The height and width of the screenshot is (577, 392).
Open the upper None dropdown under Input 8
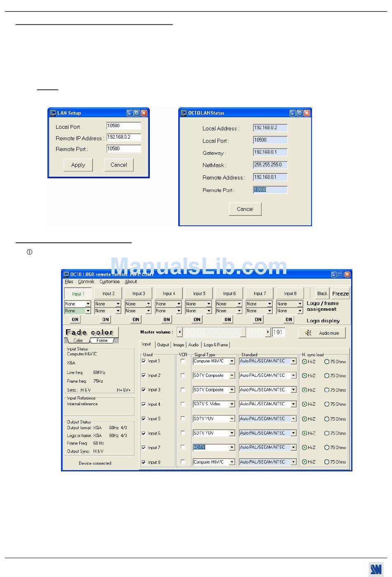[300, 304]
